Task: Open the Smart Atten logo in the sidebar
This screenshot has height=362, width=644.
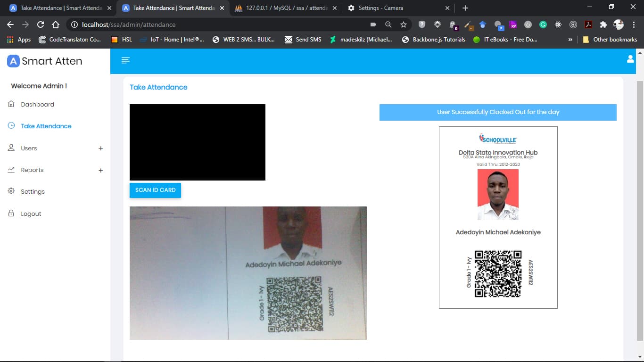Action: click(45, 61)
